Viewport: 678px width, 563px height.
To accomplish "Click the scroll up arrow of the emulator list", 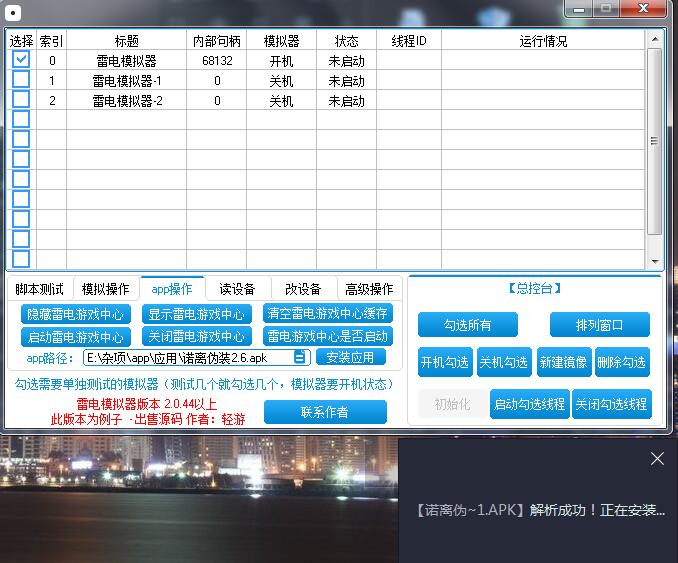I will tap(655, 39).
